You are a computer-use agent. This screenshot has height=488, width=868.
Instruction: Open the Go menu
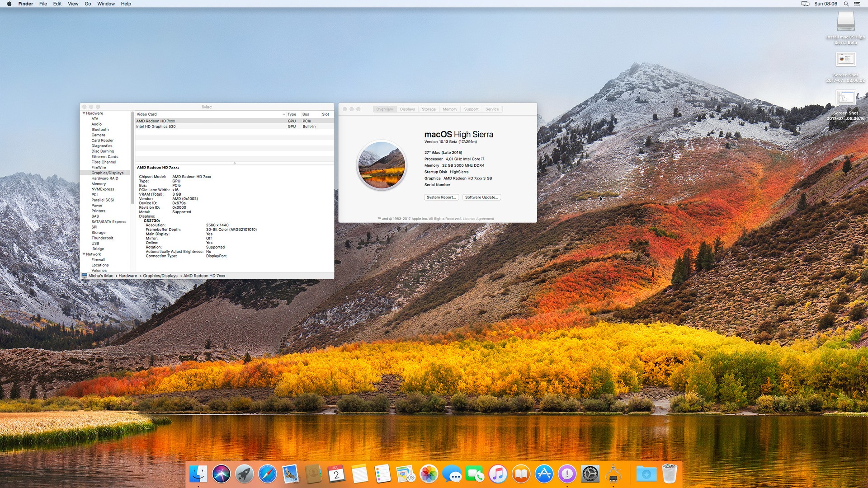[88, 4]
